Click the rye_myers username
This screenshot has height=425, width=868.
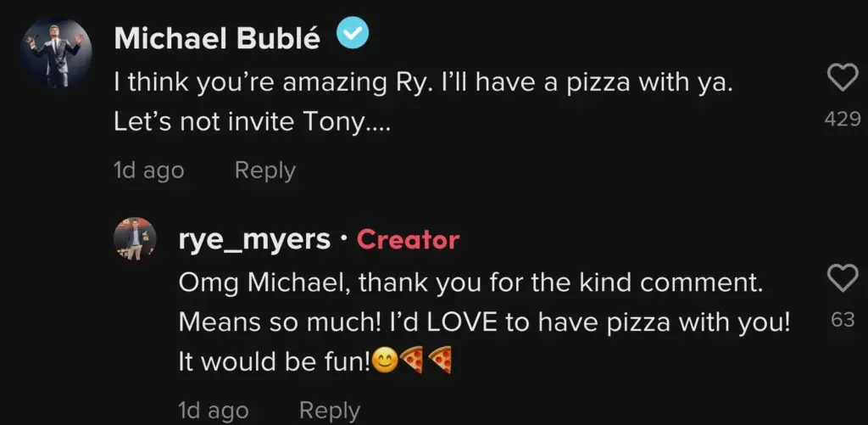[x=254, y=240]
